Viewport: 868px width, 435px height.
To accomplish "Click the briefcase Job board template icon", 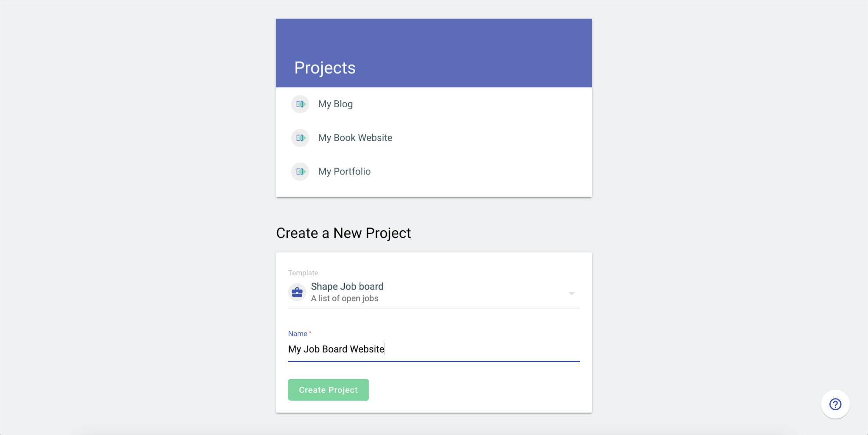I will (297, 292).
